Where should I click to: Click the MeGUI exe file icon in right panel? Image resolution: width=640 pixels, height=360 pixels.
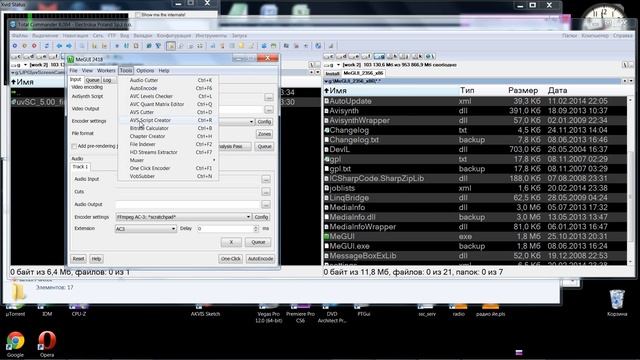327,236
